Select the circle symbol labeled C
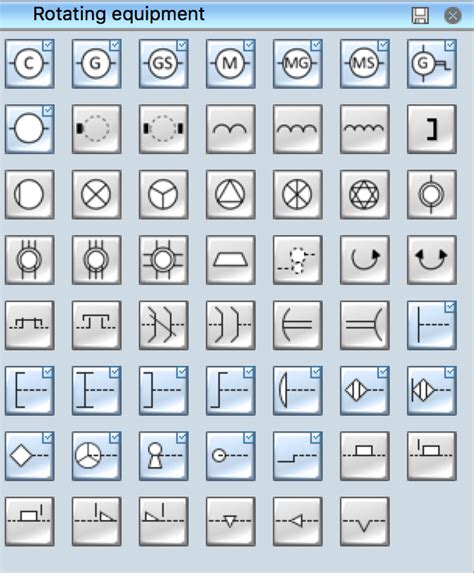The height and width of the screenshot is (573, 474). coord(30,64)
